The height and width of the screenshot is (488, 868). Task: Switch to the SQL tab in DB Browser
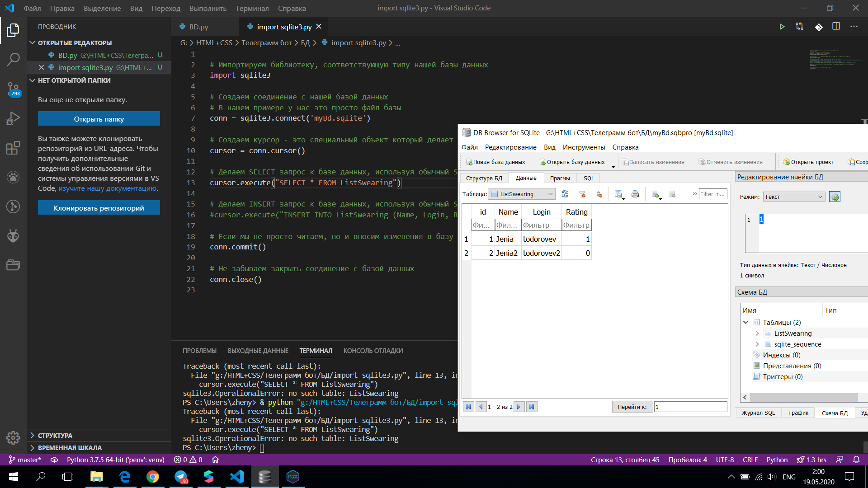(589, 178)
